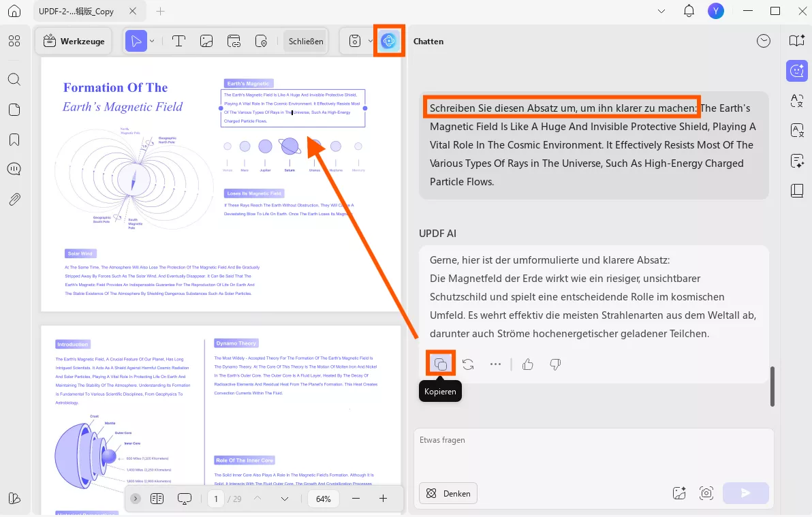Toggle the UPDF AI assistant icon
This screenshot has width=812, height=517.
pyautogui.click(x=388, y=41)
